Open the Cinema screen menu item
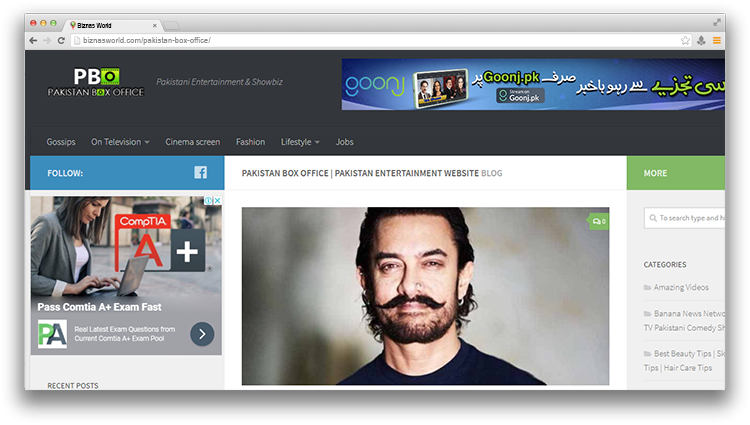Image resolution: width=750 pixels, height=425 pixels. pyautogui.click(x=193, y=142)
